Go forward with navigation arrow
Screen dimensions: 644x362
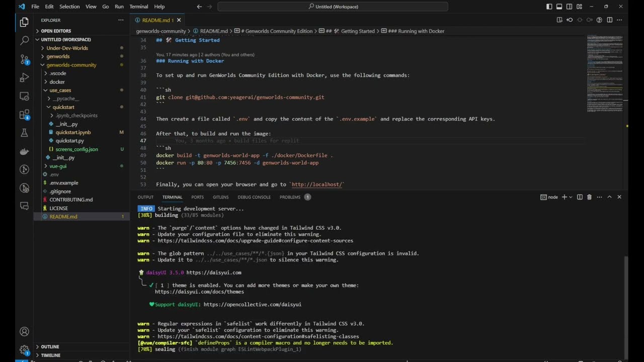pos(210,7)
